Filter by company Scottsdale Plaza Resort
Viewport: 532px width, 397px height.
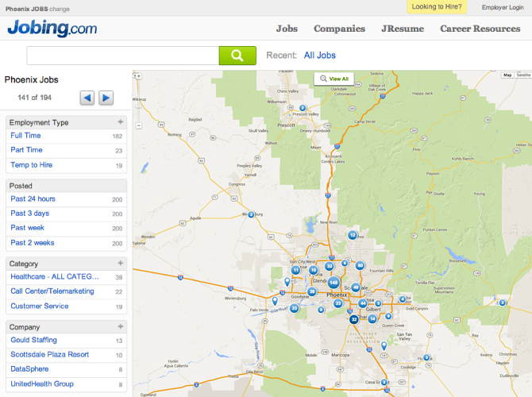point(49,355)
